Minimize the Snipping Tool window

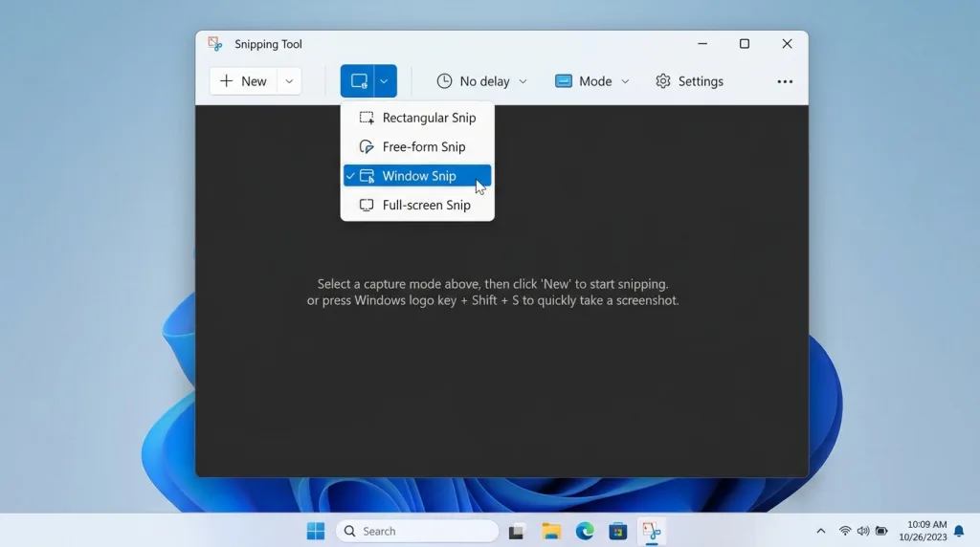(x=702, y=44)
